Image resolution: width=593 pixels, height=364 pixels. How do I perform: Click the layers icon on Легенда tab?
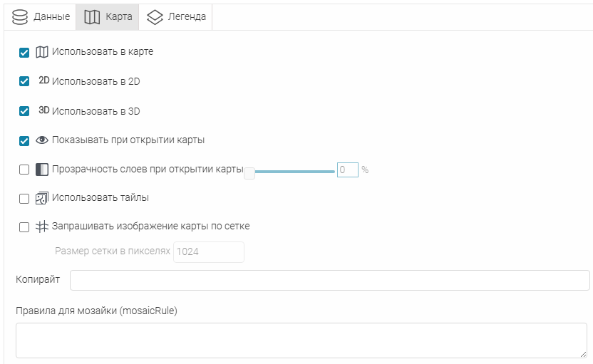click(x=155, y=16)
